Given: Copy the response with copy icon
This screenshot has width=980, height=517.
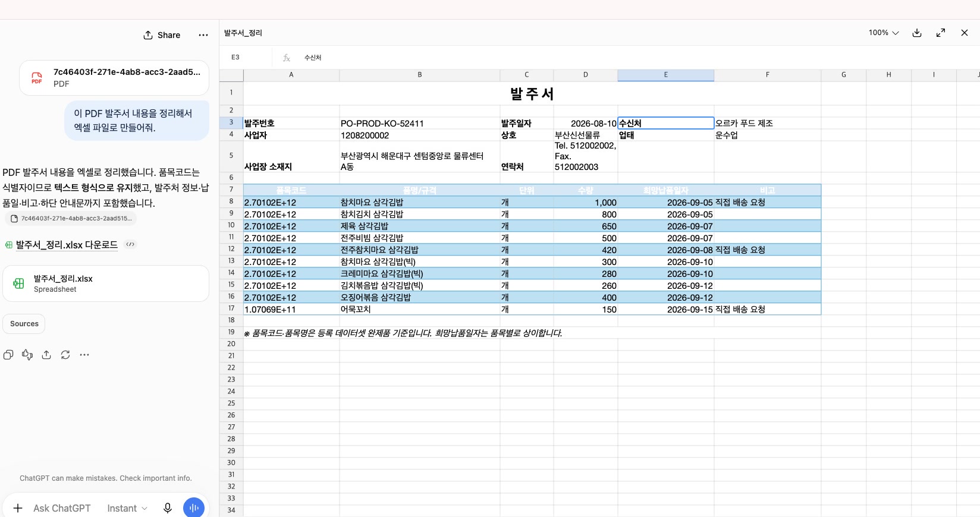Looking at the screenshot, I should coord(8,355).
